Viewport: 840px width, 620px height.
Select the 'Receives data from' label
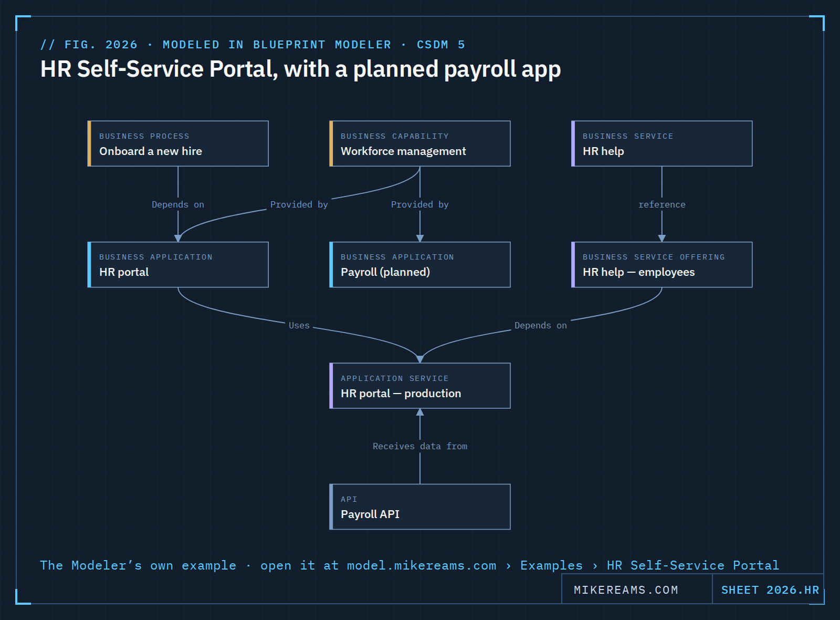click(x=420, y=446)
